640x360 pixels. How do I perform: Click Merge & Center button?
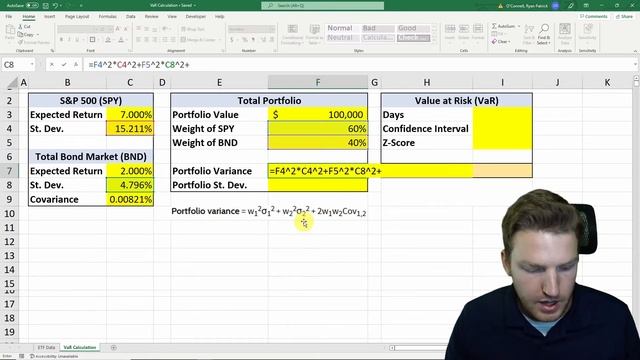[198, 40]
